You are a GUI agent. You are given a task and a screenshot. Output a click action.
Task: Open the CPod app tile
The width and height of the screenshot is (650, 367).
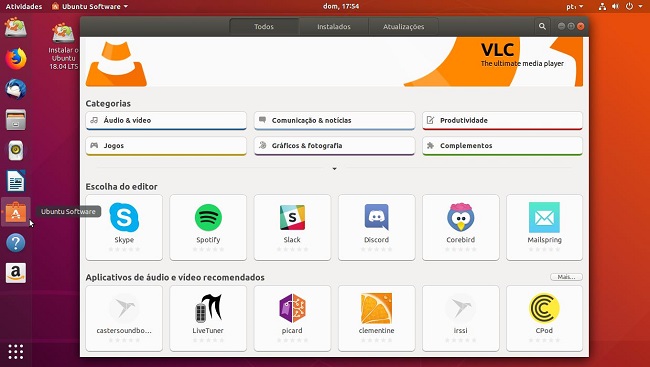[544, 318]
